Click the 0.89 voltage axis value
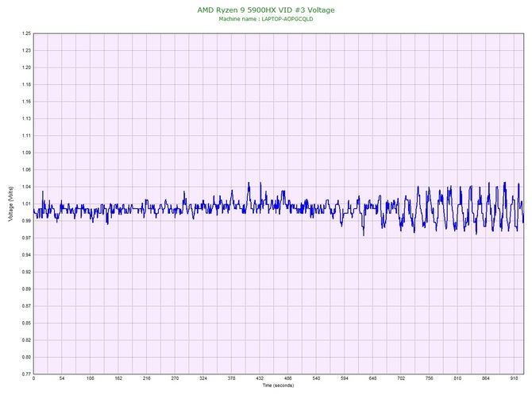Screen dimensions: 532x399 (26, 289)
